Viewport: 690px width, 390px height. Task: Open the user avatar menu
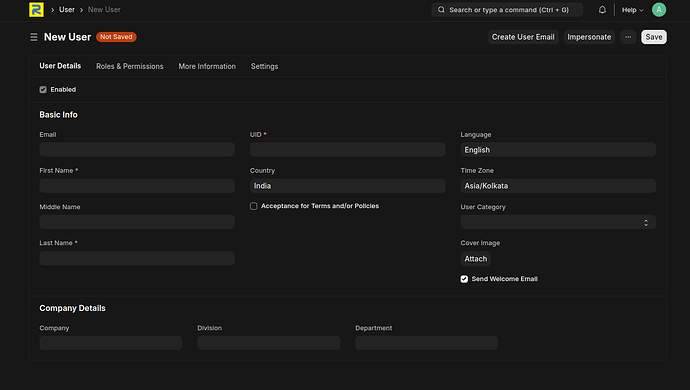click(659, 10)
